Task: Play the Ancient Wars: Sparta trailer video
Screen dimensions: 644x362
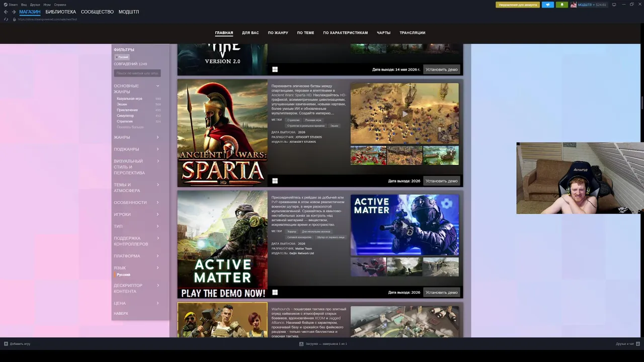Action: (405, 114)
